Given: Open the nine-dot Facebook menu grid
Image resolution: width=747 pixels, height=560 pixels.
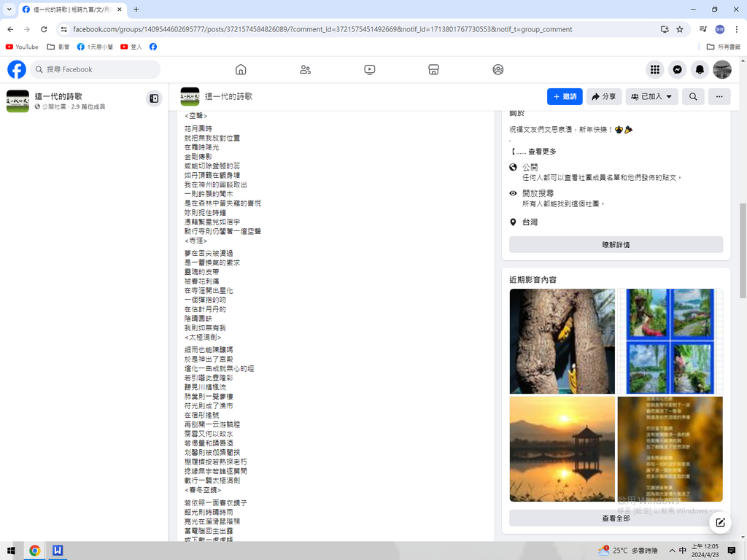Looking at the screenshot, I should (x=655, y=69).
